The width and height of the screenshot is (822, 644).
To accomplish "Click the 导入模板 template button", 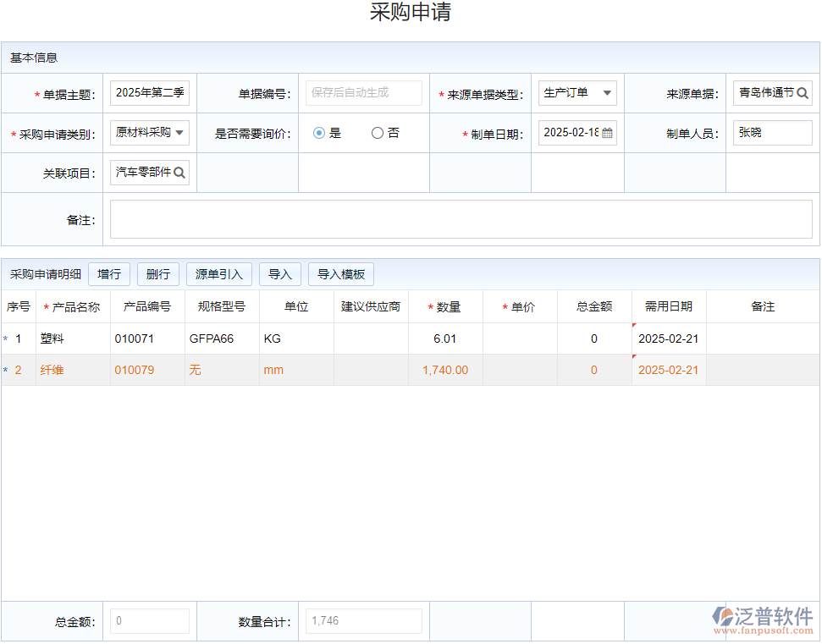I will [340, 273].
